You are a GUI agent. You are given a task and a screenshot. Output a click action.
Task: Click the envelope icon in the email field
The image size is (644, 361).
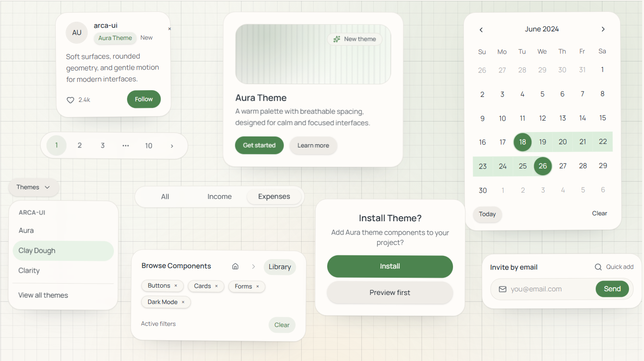pos(503,289)
